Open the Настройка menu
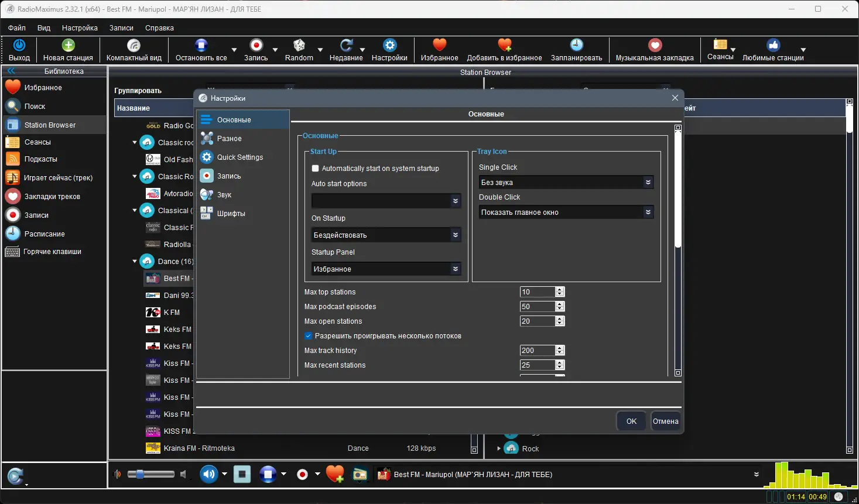This screenshot has width=859, height=504. [80, 28]
